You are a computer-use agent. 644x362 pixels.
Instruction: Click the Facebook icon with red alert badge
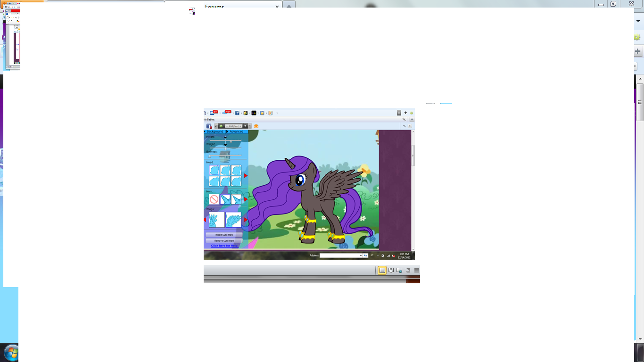(x=209, y=126)
